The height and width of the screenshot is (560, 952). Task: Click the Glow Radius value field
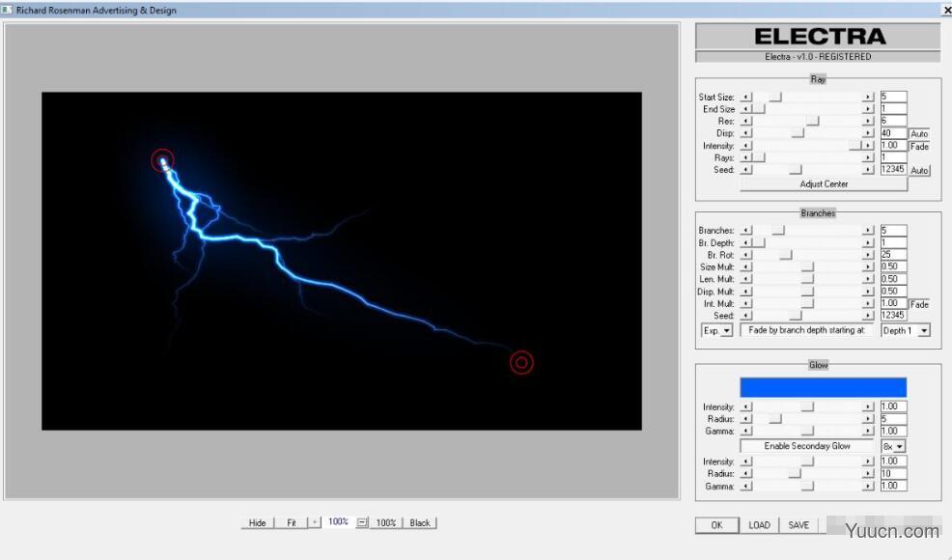point(894,418)
